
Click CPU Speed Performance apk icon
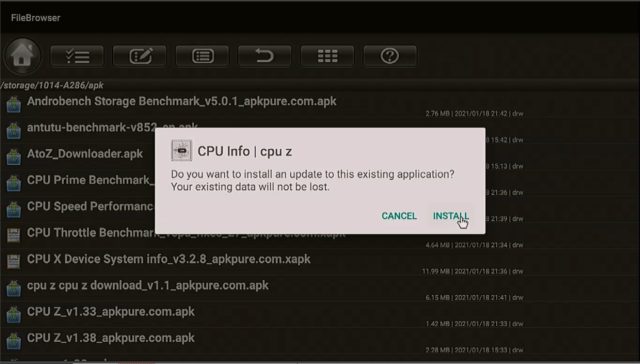[x=13, y=209]
